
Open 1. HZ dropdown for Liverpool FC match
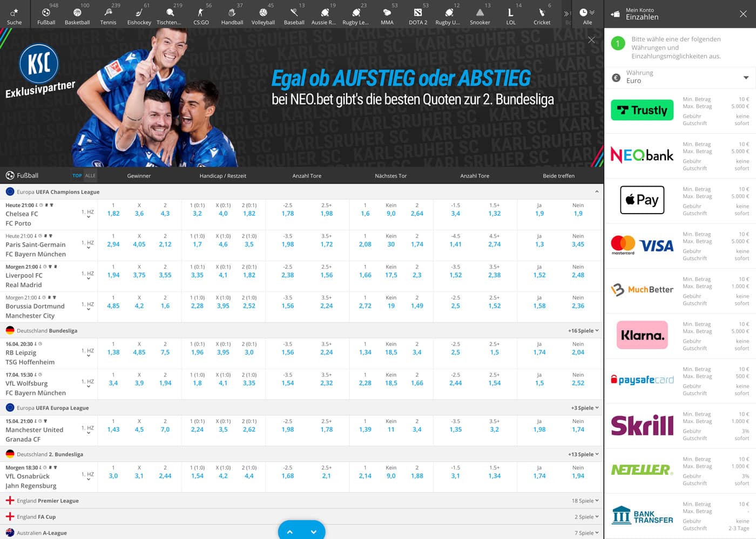88,275
